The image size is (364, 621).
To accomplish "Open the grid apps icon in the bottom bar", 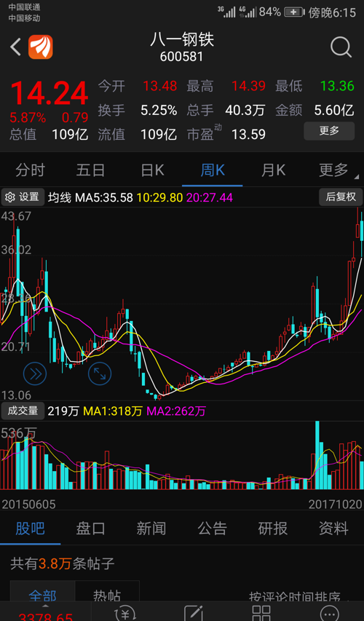I will [x=261, y=613].
